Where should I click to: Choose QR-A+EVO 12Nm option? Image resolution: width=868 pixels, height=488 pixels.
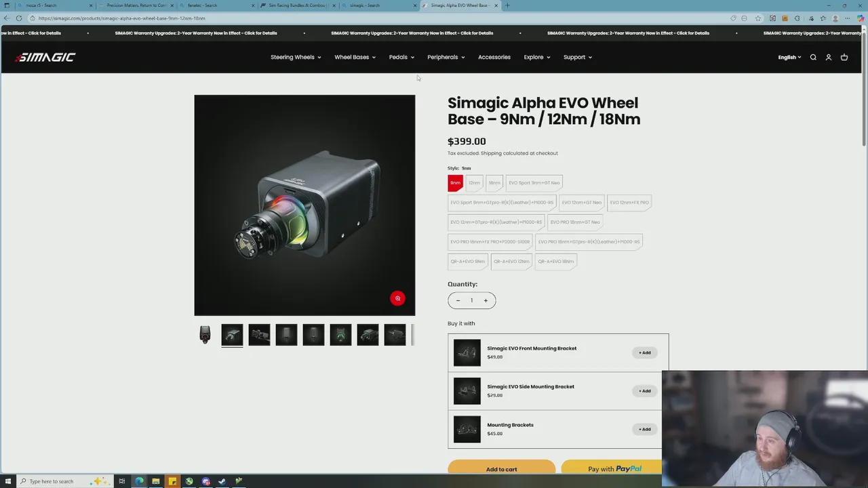click(511, 262)
